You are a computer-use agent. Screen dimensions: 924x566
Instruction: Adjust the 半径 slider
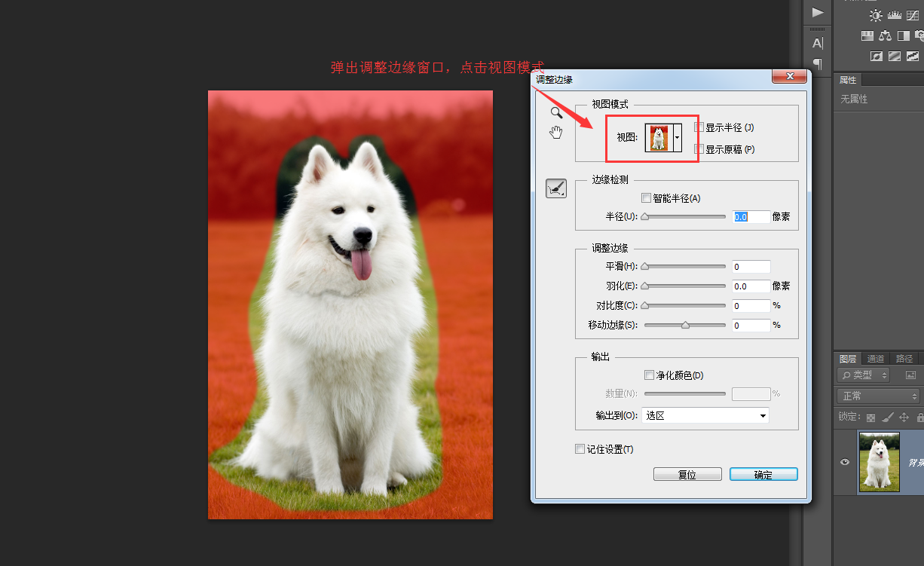click(x=684, y=216)
